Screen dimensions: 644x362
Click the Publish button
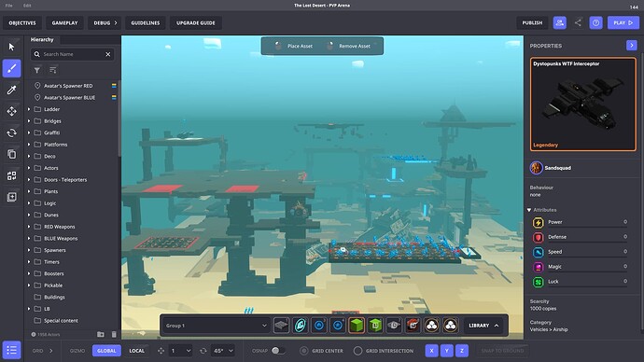(532, 23)
